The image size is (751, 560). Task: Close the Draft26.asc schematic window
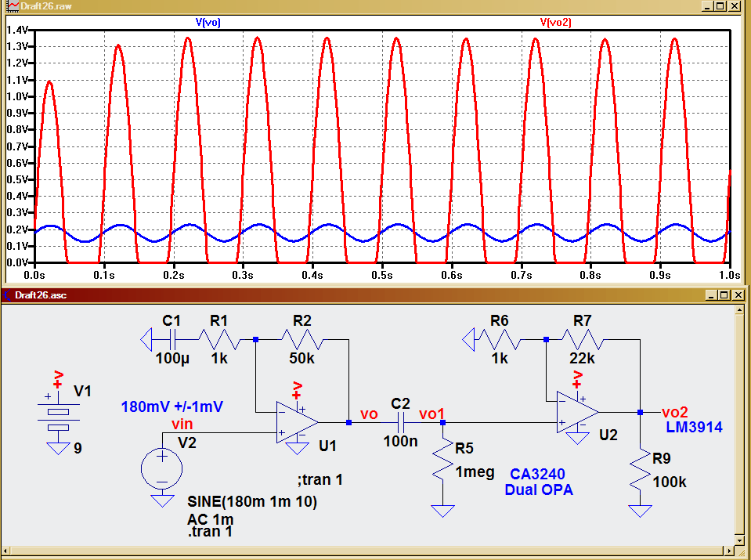[x=738, y=295]
